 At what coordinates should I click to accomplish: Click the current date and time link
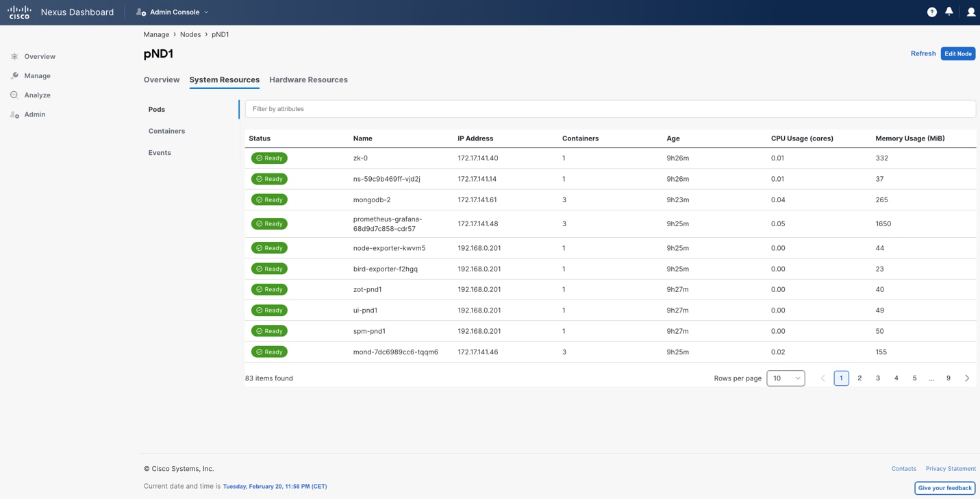pyautogui.click(x=275, y=487)
